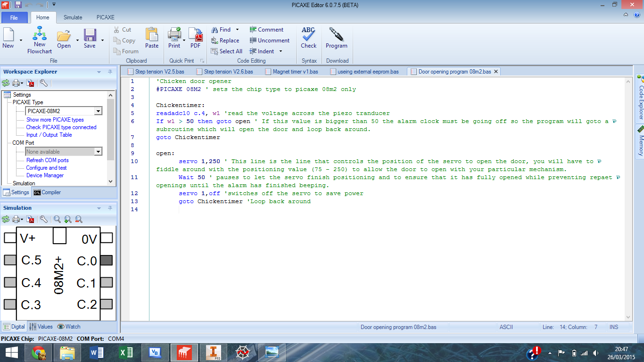The height and width of the screenshot is (362, 644).
Task: Open Find in Code Editing
Action: tap(221, 30)
